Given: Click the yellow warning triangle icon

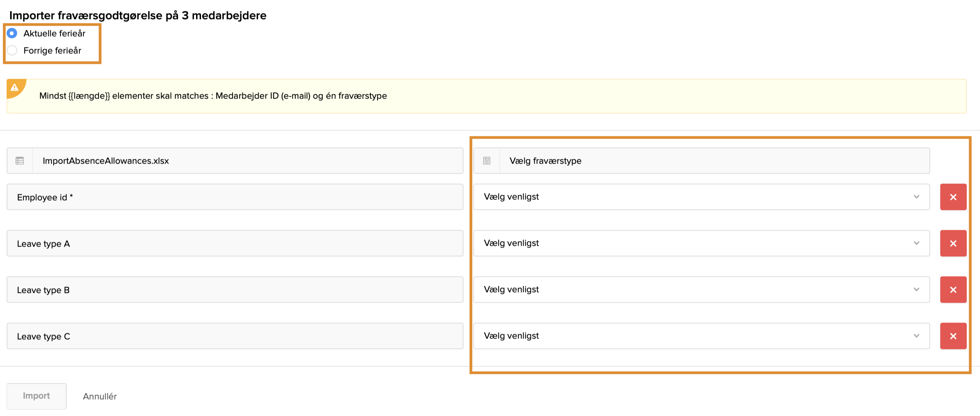Looking at the screenshot, I should (x=15, y=88).
